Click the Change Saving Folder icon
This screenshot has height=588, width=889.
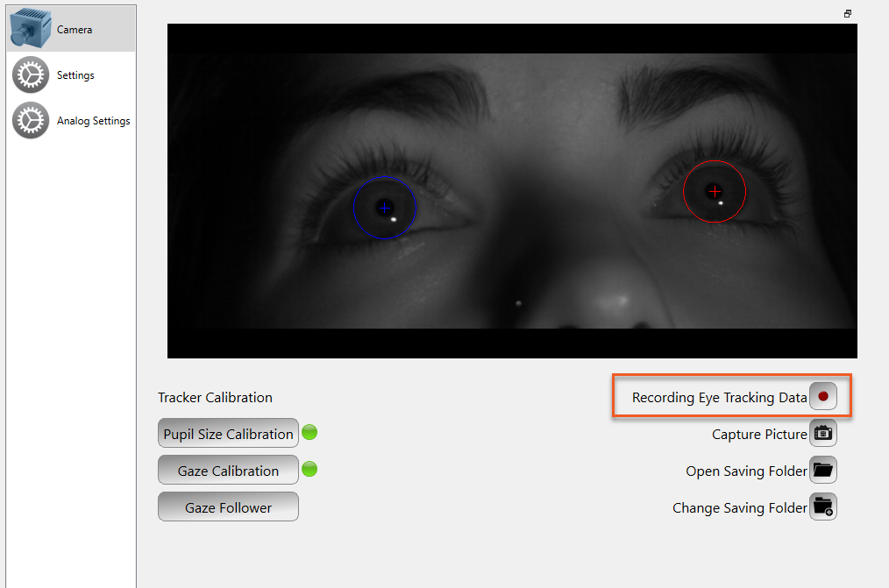823,507
